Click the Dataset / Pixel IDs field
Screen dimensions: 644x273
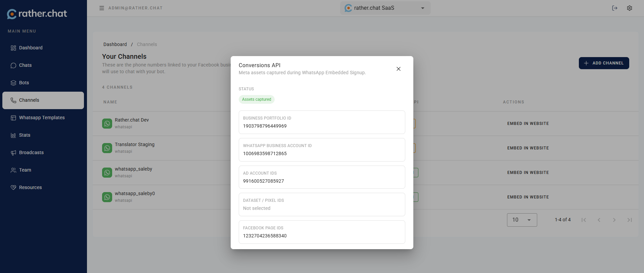pyautogui.click(x=322, y=204)
